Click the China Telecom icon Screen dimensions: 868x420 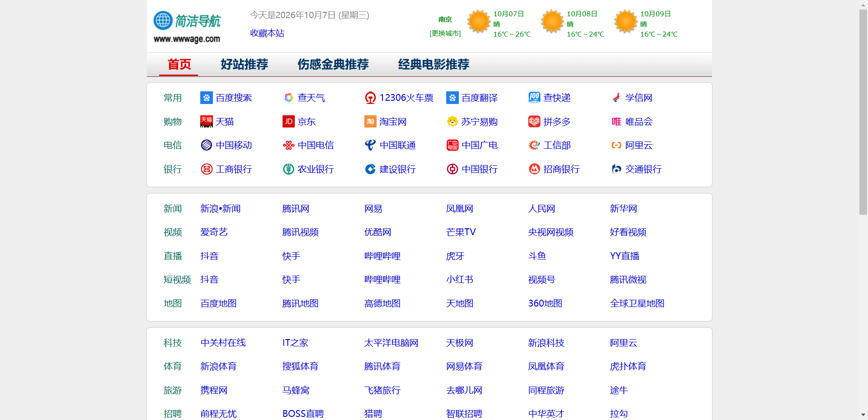288,145
